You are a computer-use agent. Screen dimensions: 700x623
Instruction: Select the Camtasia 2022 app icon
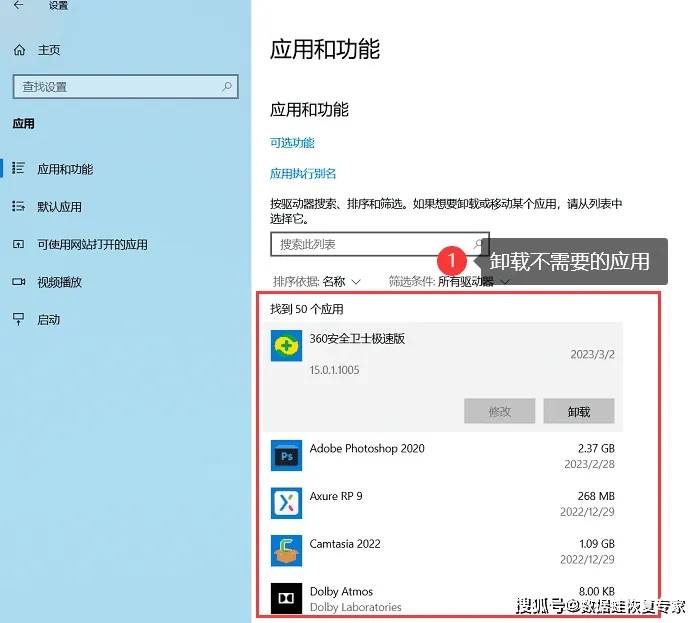[x=286, y=550]
